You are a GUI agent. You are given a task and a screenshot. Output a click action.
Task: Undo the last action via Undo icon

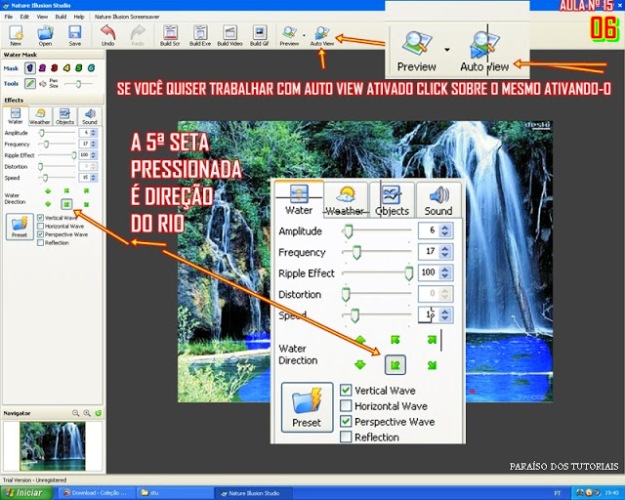pos(108,35)
